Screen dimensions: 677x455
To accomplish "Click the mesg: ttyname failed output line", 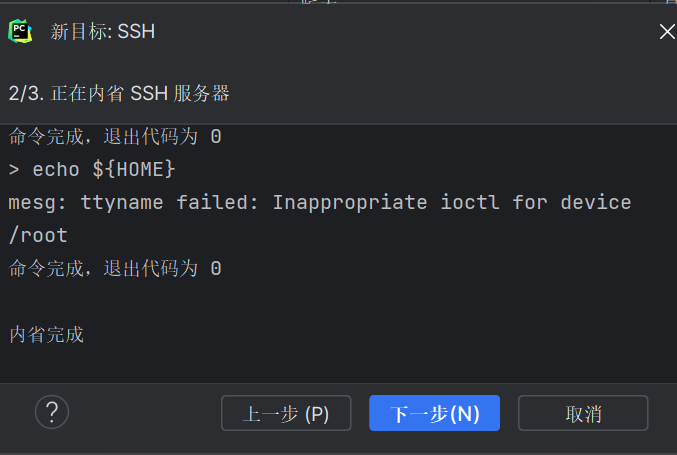I will click(320, 202).
